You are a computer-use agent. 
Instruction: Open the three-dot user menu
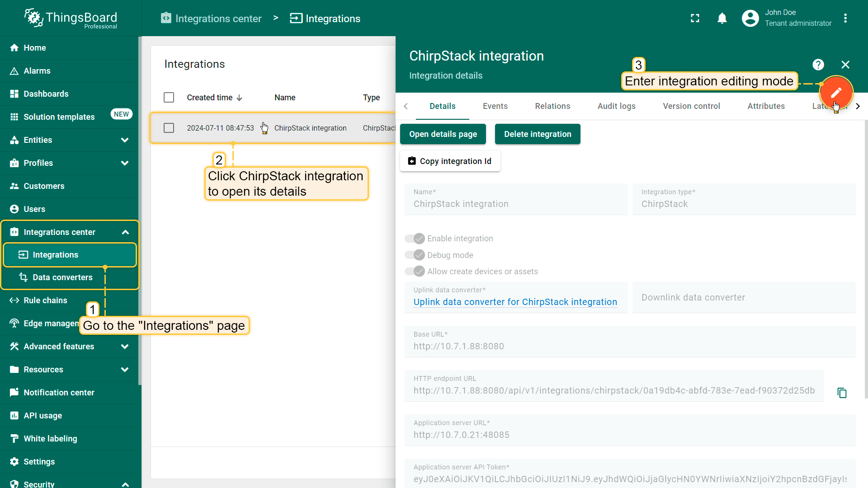point(845,19)
